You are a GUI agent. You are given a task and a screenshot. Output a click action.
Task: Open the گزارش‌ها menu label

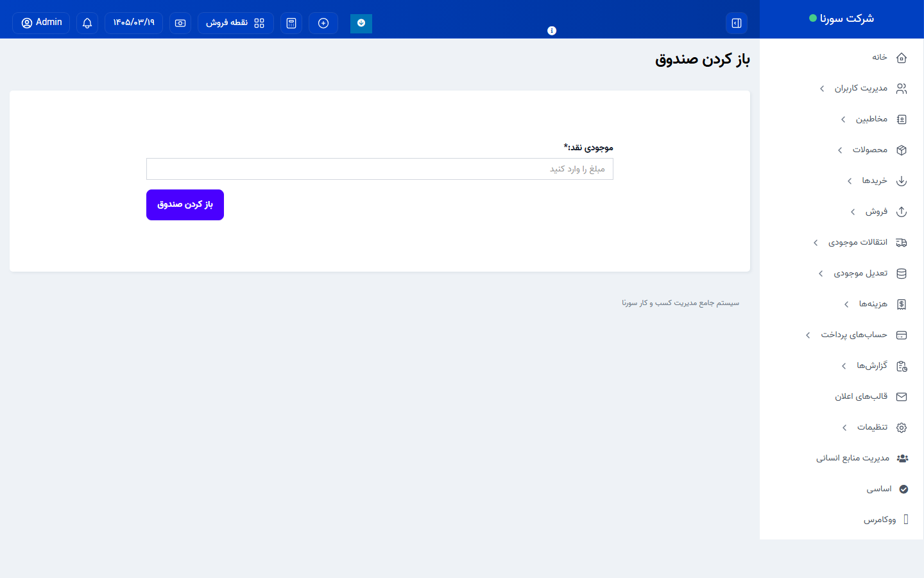[872, 365]
